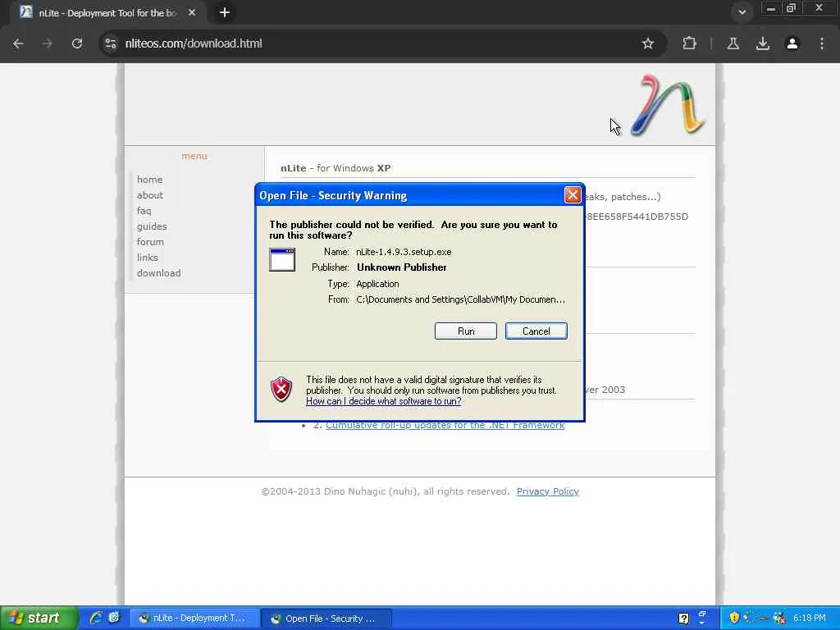This screenshot has width=840, height=630.
Task: Open a new tab with plus button
Action: pos(225,12)
